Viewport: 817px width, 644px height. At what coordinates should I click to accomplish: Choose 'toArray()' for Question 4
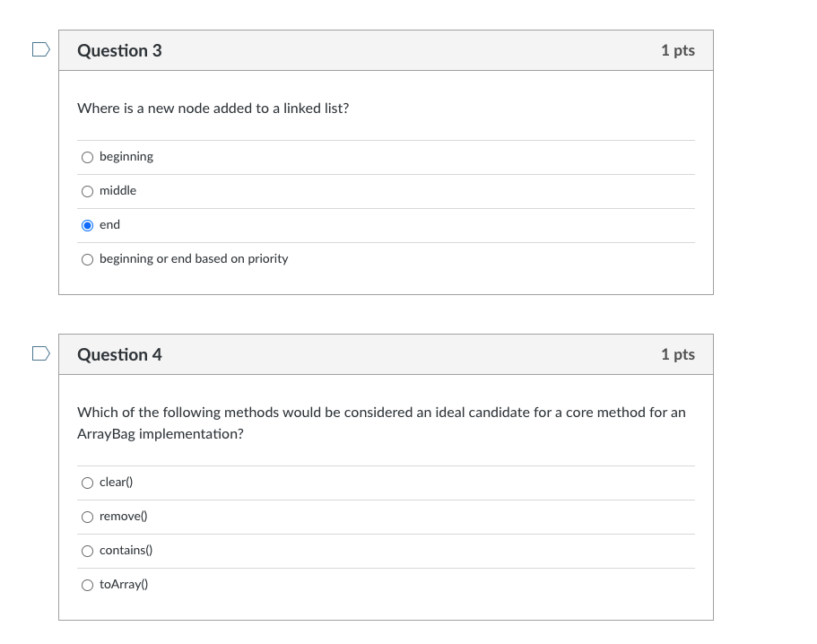tap(87, 585)
